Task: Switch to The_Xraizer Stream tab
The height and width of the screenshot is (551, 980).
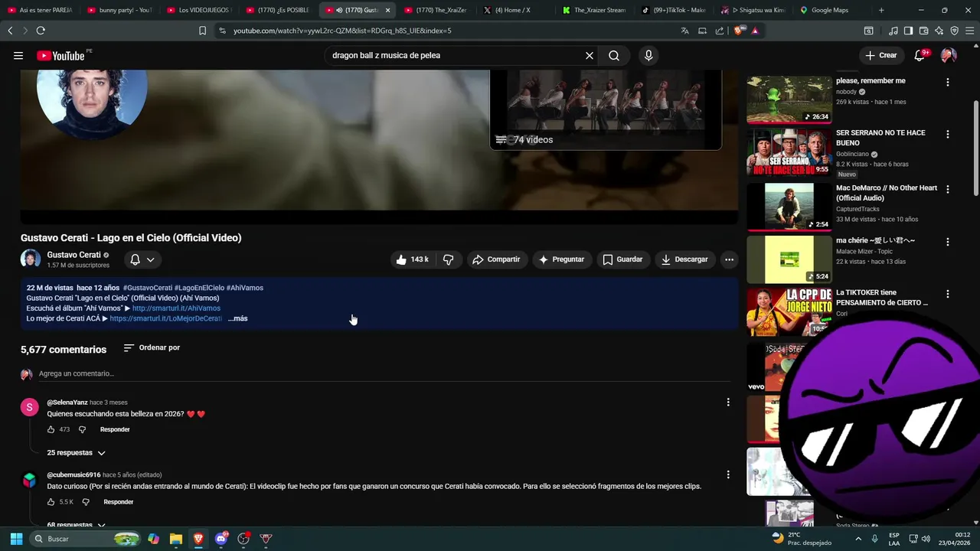Action: pos(594,10)
